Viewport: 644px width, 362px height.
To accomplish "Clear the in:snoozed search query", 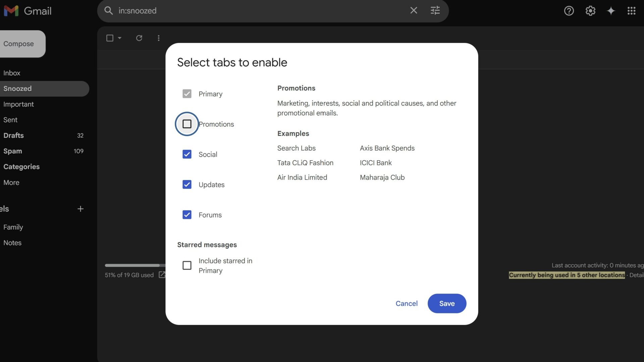I will click(414, 10).
